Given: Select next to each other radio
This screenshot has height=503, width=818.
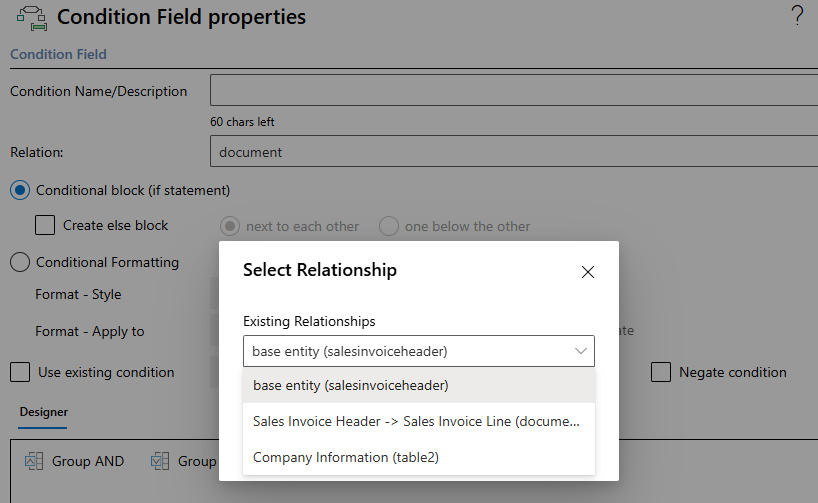Looking at the screenshot, I should click(x=230, y=226).
